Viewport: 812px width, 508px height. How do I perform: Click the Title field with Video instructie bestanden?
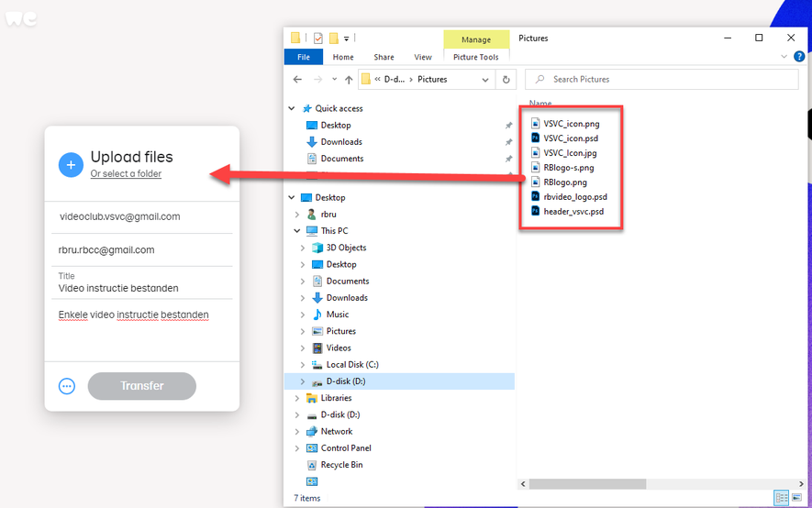click(x=142, y=283)
